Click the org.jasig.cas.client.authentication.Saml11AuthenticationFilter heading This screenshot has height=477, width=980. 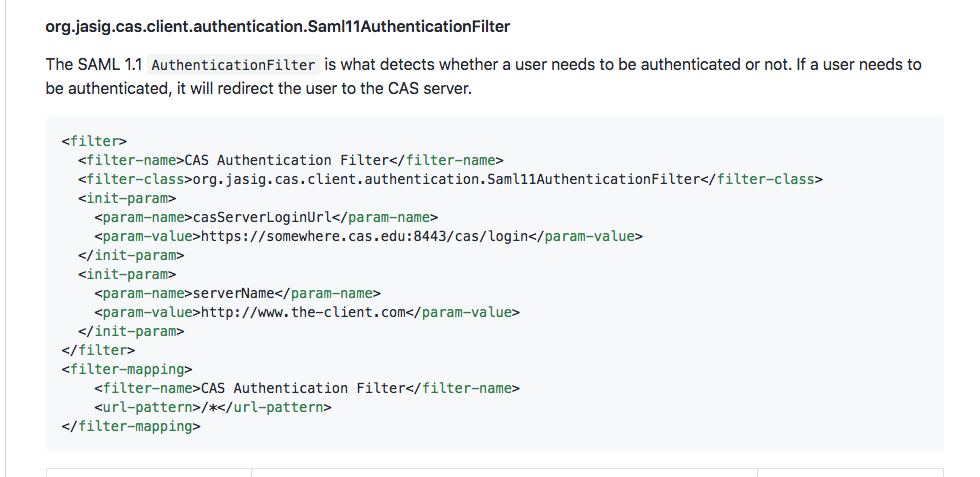[278, 27]
